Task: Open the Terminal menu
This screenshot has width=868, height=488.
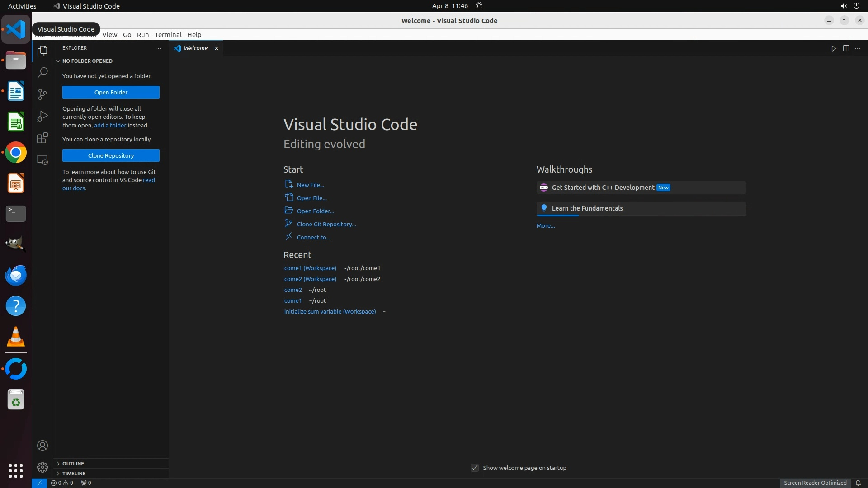Action: 168,35
